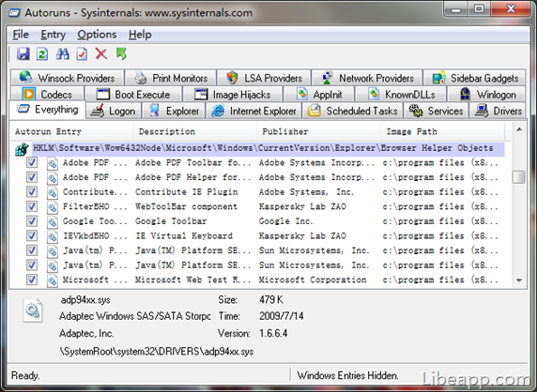Switch to the Codecs tab

point(47,94)
